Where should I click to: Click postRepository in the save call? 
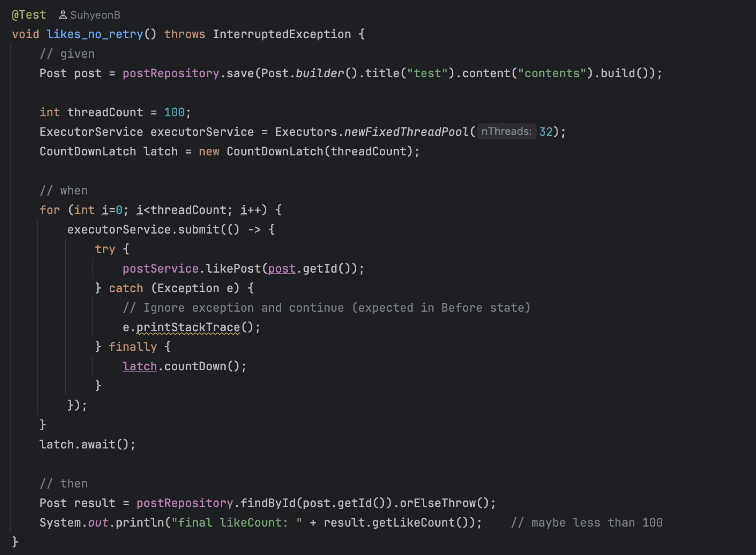(x=171, y=73)
